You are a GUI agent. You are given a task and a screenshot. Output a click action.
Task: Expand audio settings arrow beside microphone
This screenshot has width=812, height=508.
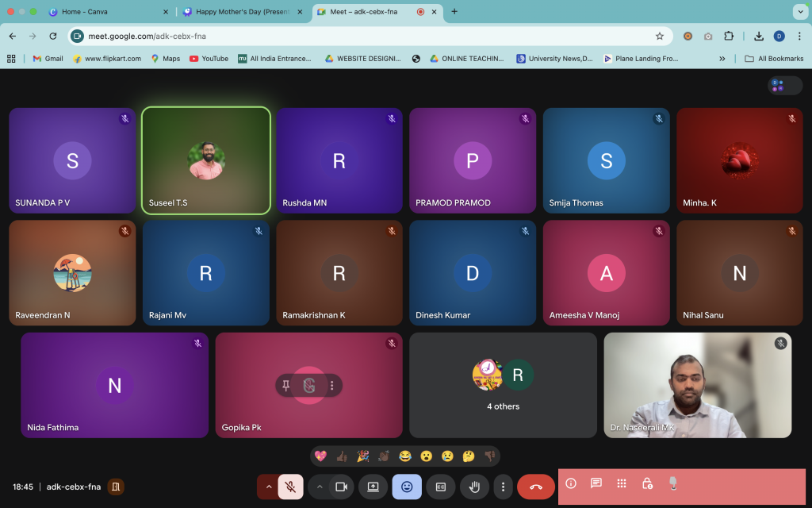click(268, 487)
